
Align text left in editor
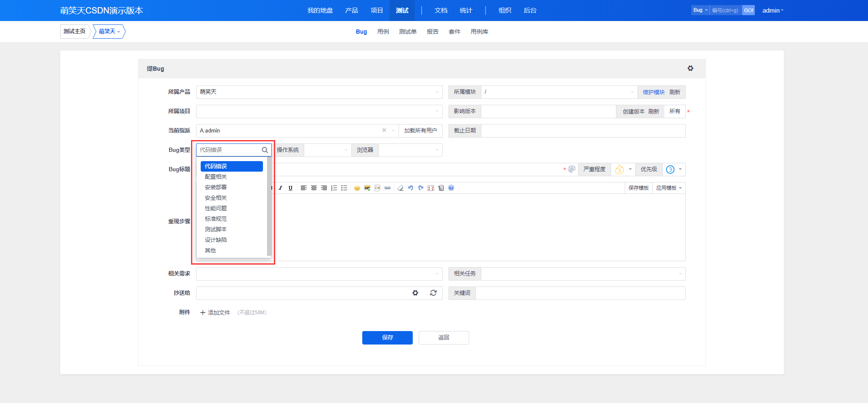pos(303,188)
